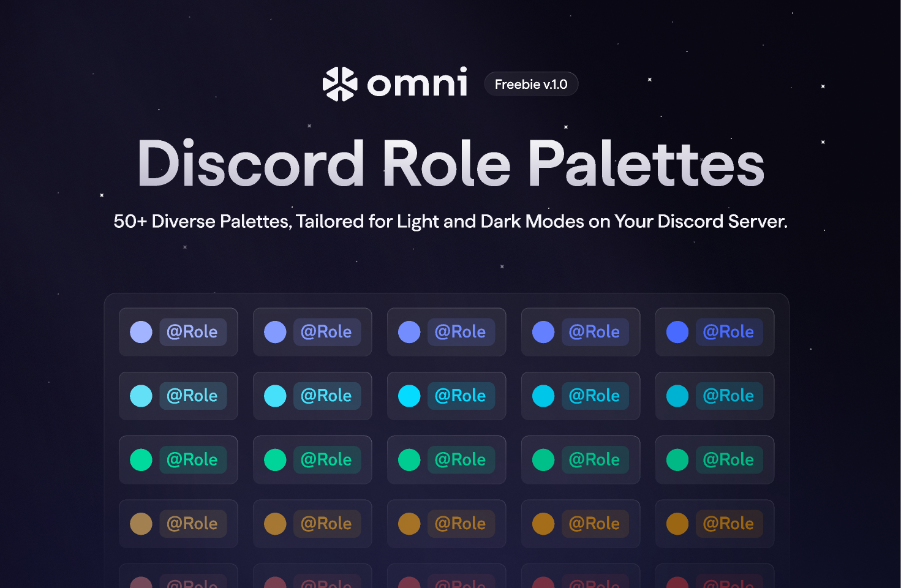The height and width of the screenshot is (588, 901).
Task: Pick the fourth circle in the amber row
Action: (x=543, y=524)
